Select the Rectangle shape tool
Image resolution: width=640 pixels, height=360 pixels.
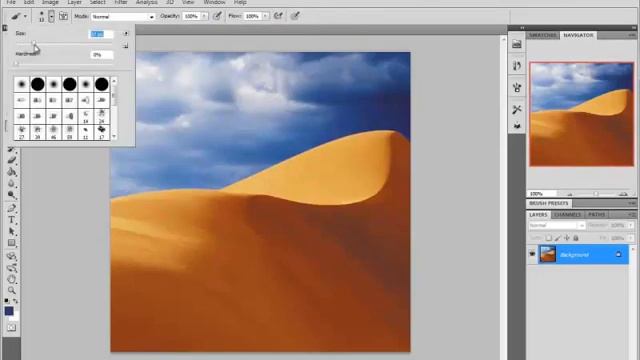[11, 243]
